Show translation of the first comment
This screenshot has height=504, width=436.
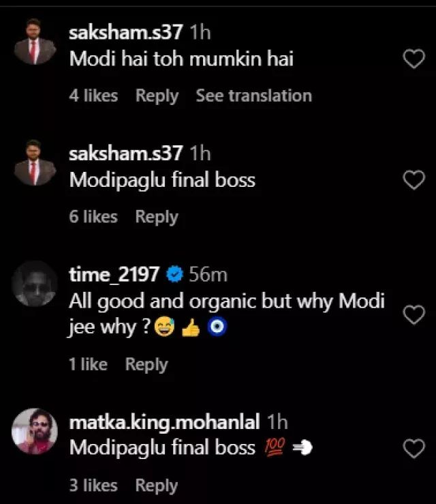click(253, 96)
